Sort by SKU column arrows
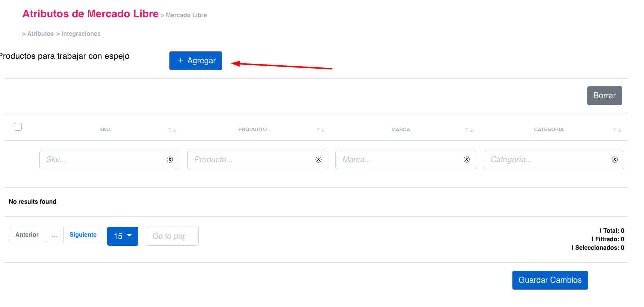Image resolution: width=644 pixels, height=307 pixels. (x=172, y=130)
